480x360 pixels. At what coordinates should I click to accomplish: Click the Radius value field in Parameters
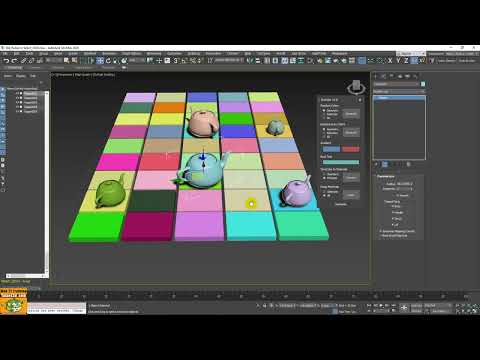tap(404, 183)
